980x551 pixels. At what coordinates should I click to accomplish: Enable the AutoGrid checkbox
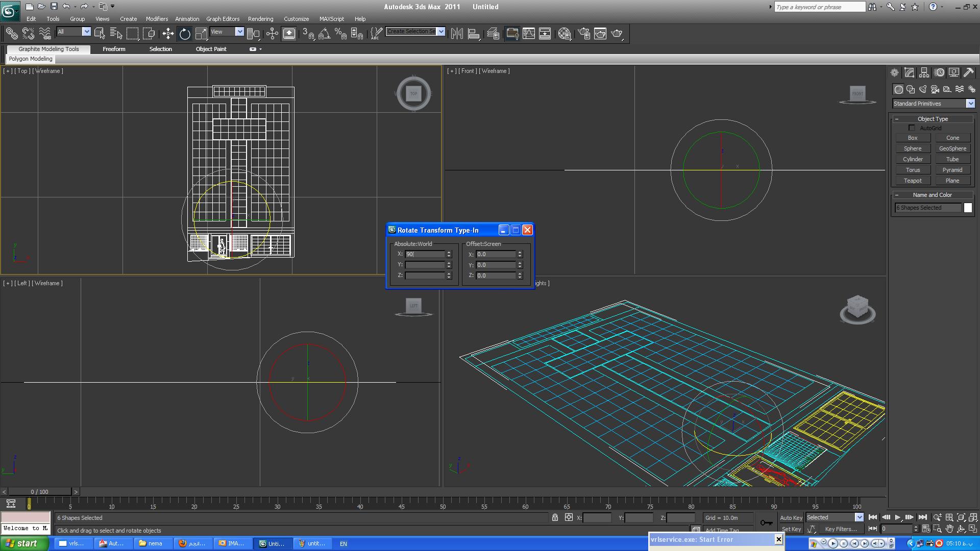(x=912, y=128)
